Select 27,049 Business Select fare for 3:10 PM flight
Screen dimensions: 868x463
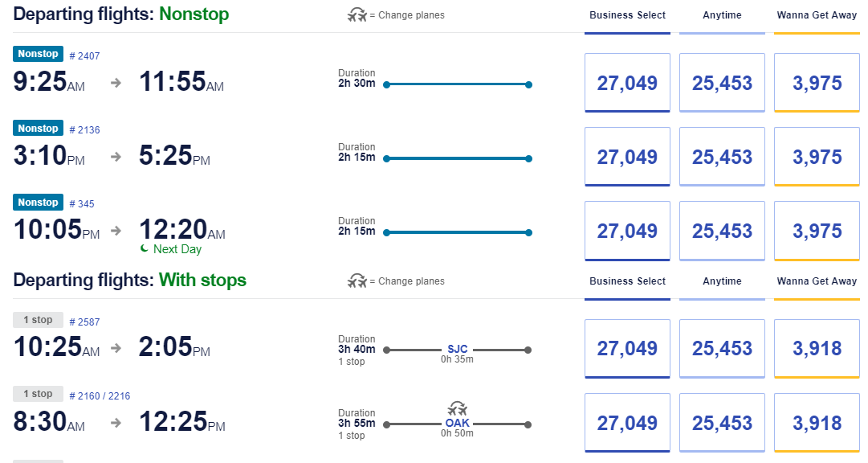pos(627,157)
